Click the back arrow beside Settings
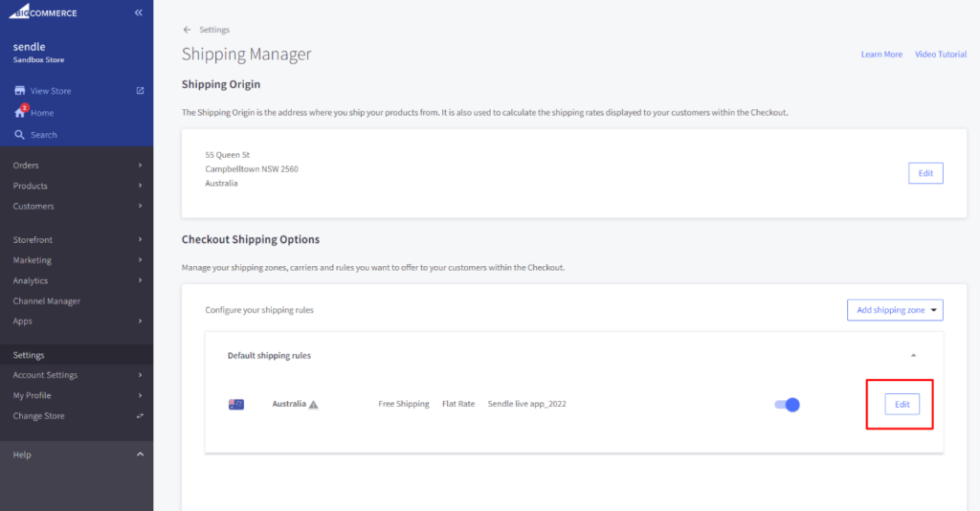This screenshot has width=980, height=511. click(187, 30)
